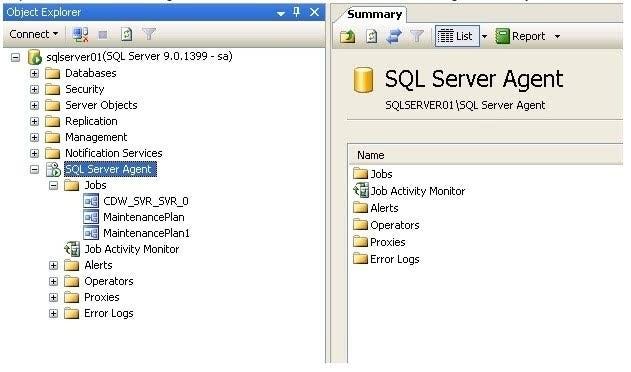Viewport: 631px width, 372px height.
Task: Click the Alerts folder icon in the tree
Action: (x=72, y=265)
